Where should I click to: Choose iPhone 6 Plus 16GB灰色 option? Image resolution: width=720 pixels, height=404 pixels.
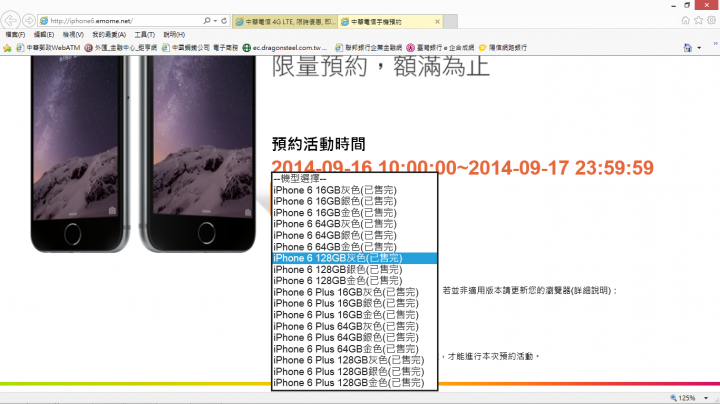pyautogui.click(x=354, y=292)
